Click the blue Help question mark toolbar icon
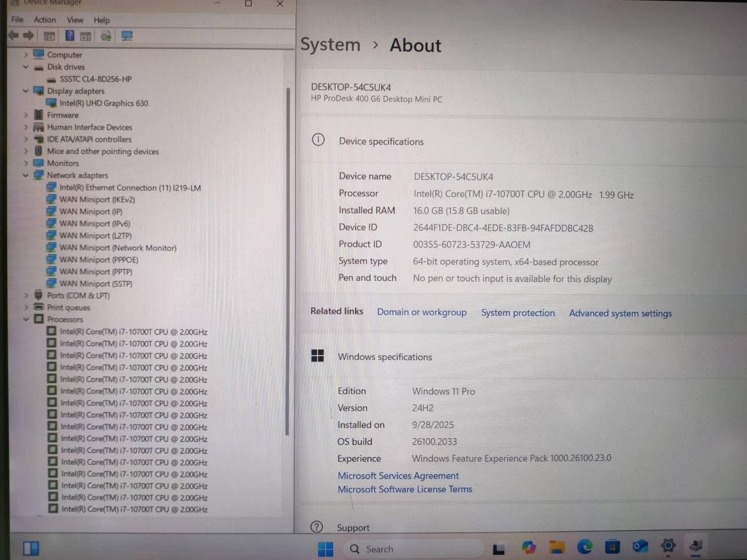The image size is (747, 560). 70,36
